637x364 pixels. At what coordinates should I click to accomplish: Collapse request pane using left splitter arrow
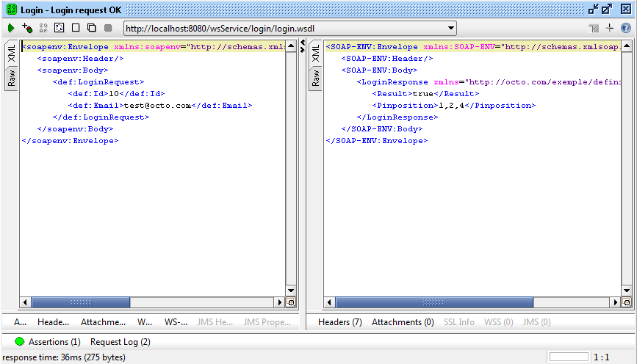click(302, 43)
